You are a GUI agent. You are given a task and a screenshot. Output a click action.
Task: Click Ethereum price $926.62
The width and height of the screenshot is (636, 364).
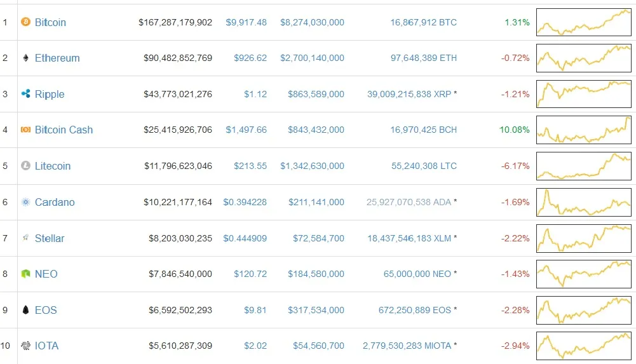tap(250, 58)
